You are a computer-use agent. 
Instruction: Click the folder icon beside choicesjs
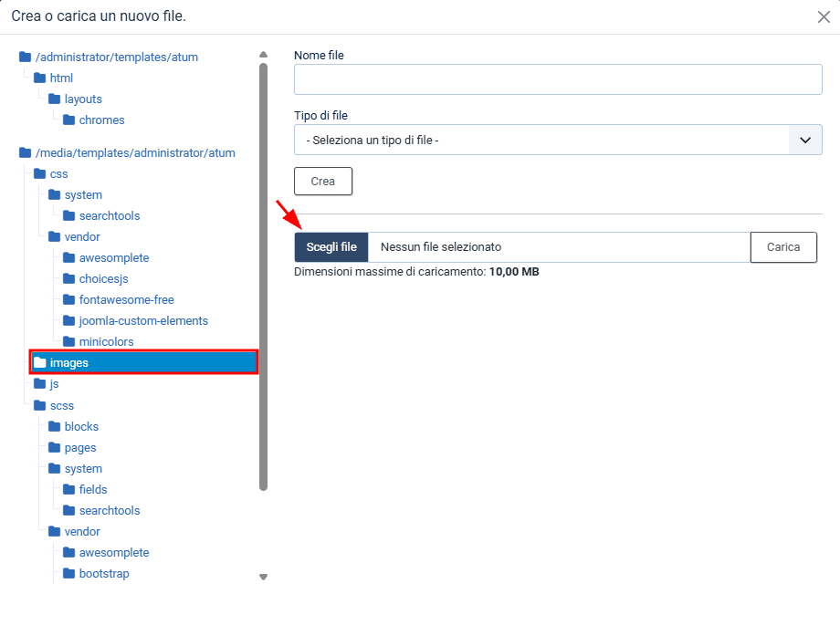coord(69,279)
